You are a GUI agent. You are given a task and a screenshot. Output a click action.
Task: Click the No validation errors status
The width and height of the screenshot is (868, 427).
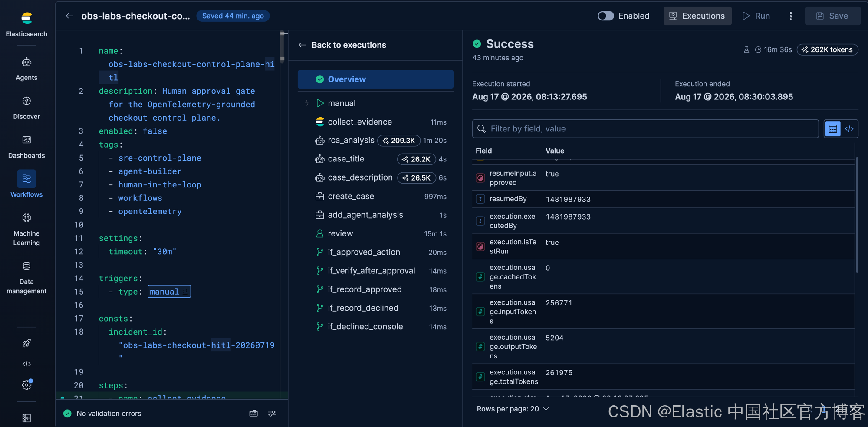(x=102, y=414)
